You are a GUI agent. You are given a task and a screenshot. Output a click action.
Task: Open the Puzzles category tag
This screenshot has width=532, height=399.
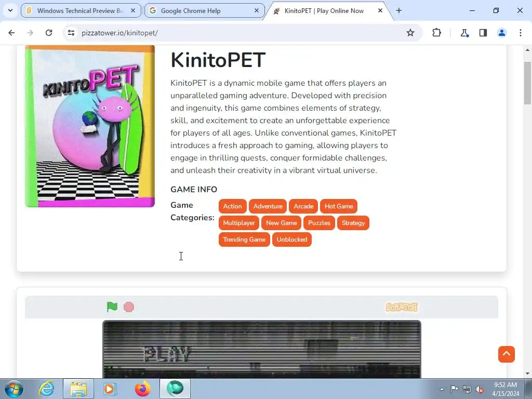(319, 223)
